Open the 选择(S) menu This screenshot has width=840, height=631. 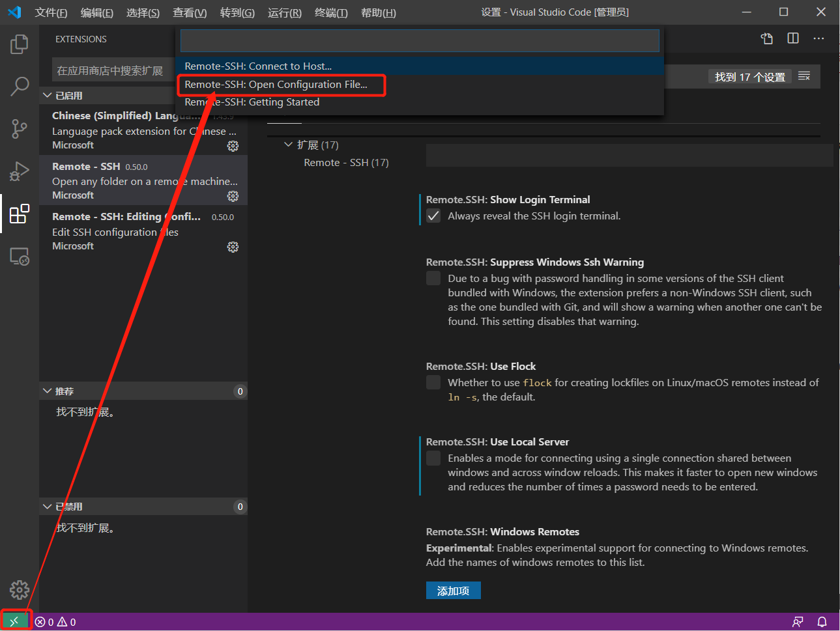(x=143, y=12)
